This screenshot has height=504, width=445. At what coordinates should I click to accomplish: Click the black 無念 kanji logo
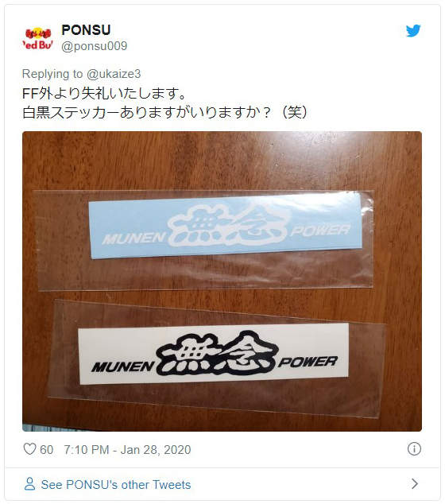(x=217, y=354)
